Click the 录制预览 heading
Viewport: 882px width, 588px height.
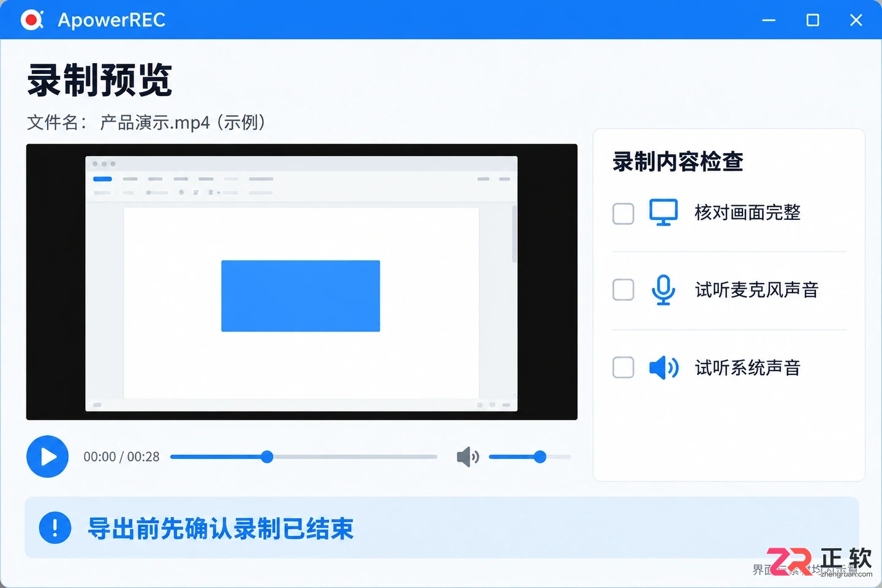tap(99, 80)
